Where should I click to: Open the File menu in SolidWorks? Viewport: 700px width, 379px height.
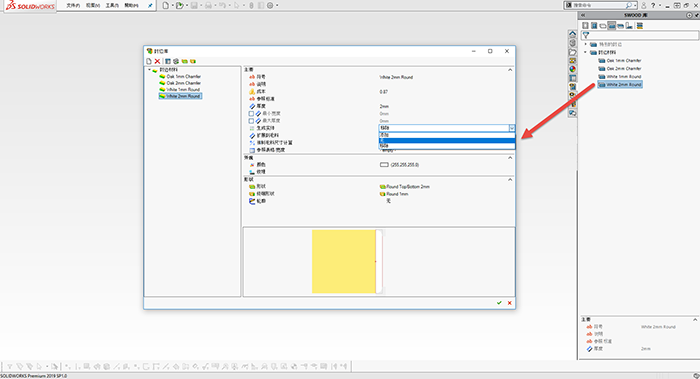(x=73, y=5)
